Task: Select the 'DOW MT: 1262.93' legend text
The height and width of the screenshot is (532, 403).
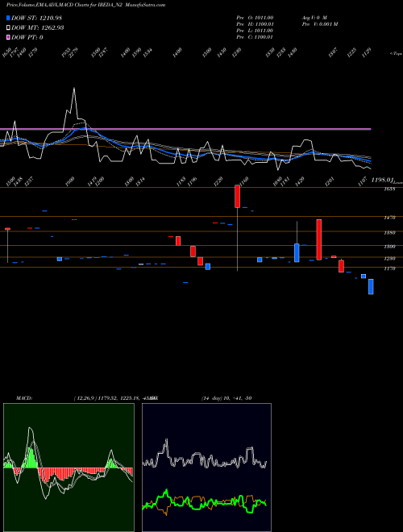Action: click(38, 27)
